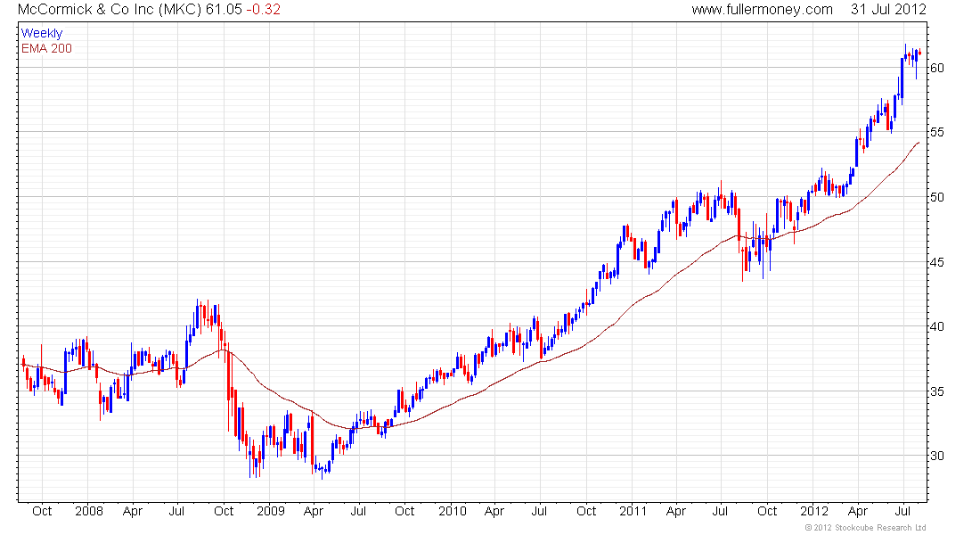Click the 2008 year label on the time axis
Viewport: 980px width, 535px height.
(x=89, y=511)
